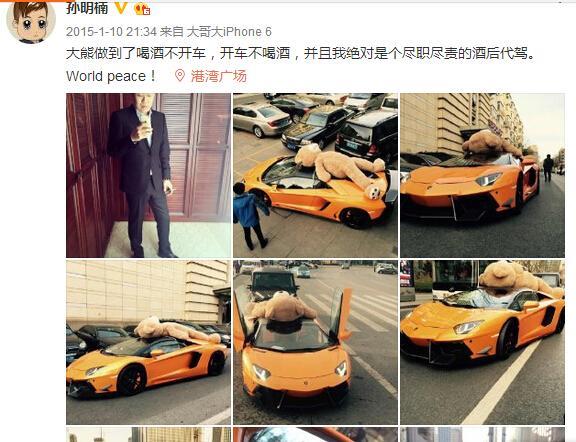Open photo of man in dark suit

click(x=148, y=175)
